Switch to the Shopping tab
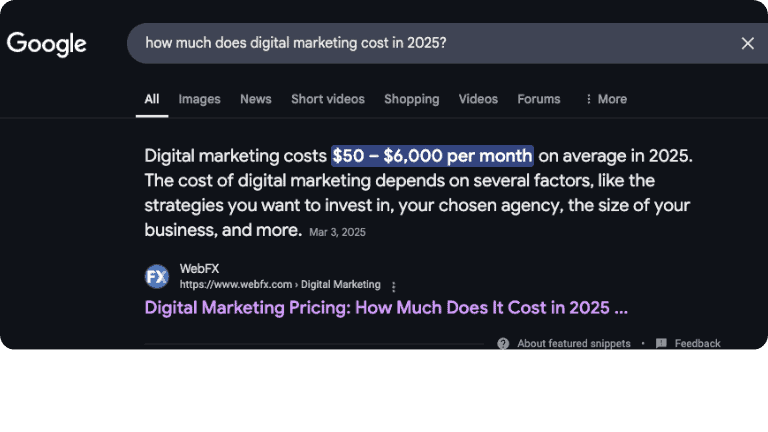 point(411,99)
